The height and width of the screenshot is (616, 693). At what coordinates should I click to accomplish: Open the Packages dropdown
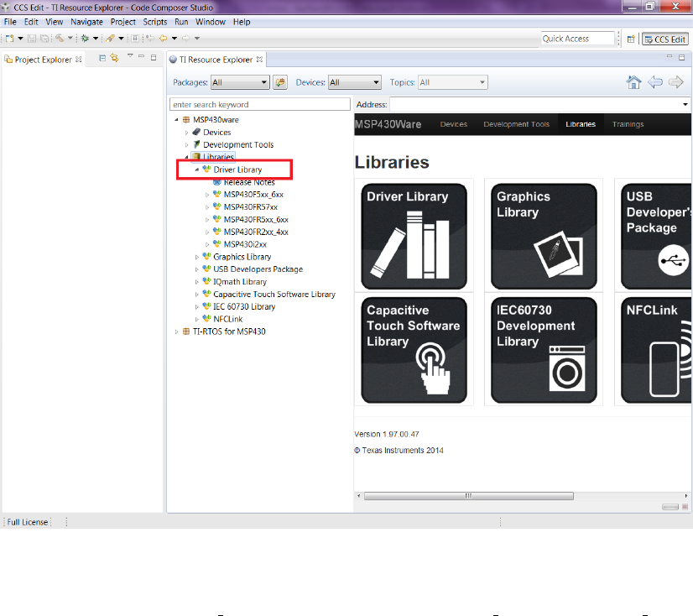click(240, 82)
